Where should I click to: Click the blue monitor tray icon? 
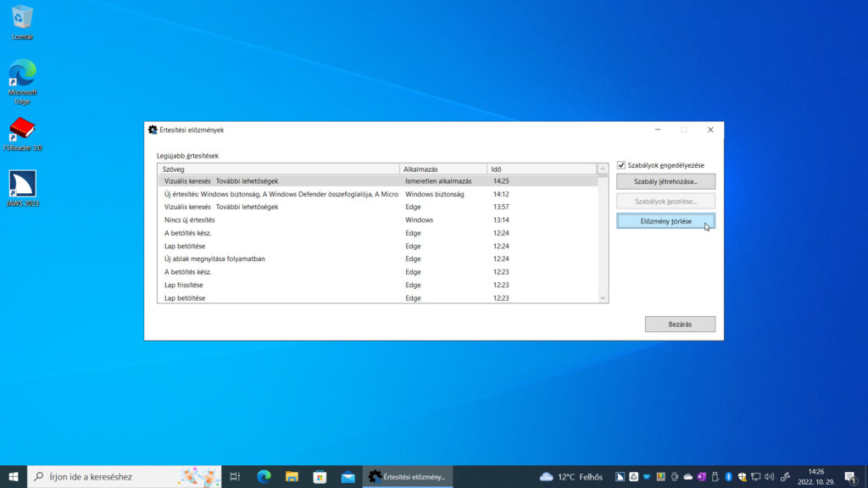pos(647,476)
